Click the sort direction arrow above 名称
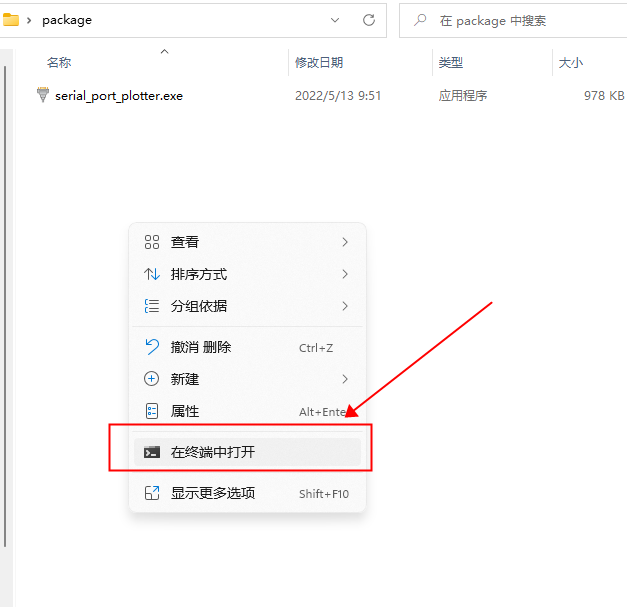Image resolution: width=627 pixels, height=607 pixels. click(164, 52)
